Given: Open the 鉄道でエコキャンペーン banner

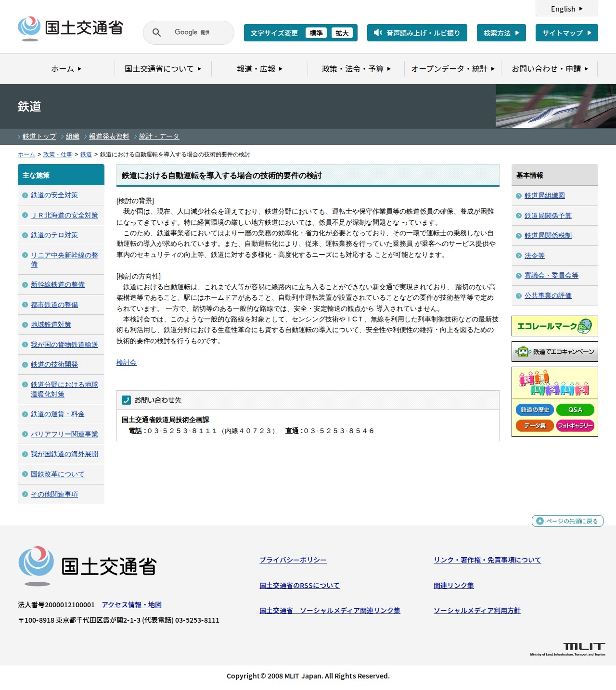Looking at the screenshot, I should click(554, 352).
